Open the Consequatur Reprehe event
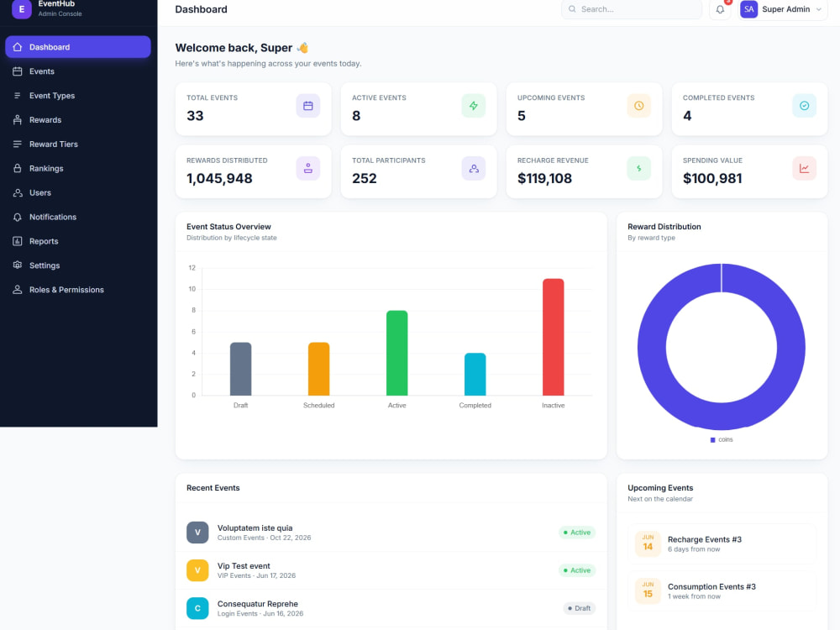The image size is (840, 630). [391, 608]
